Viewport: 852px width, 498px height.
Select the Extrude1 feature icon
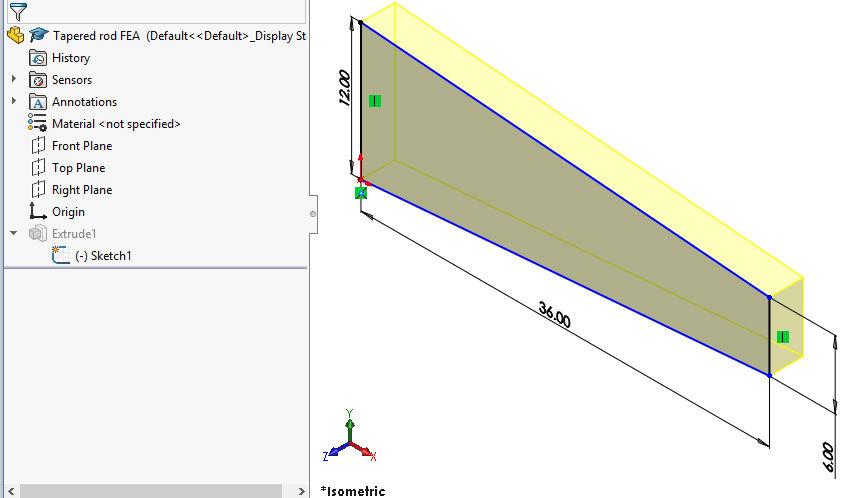coord(38,234)
